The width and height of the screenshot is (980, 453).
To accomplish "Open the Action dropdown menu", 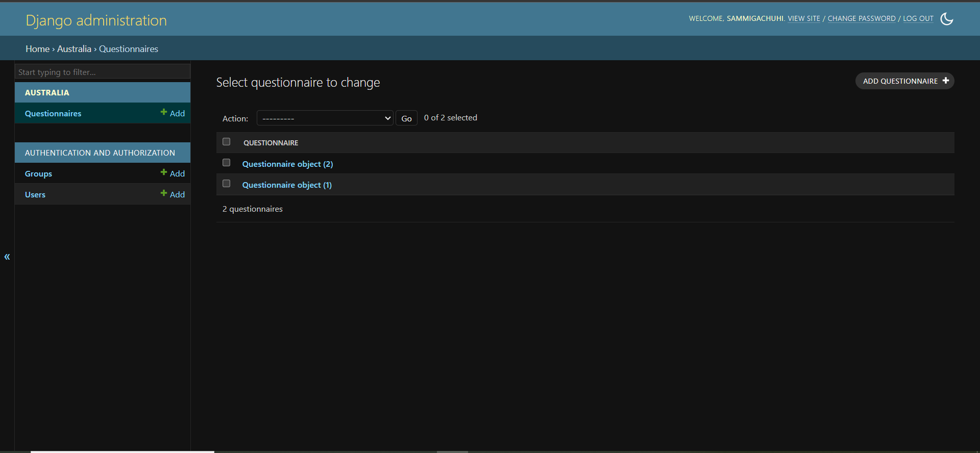I will tap(325, 118).
